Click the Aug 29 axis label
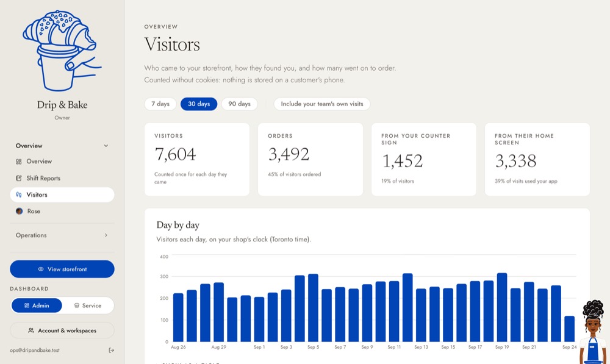Image resolution: width=610 pixels, height=364 pixels. tap(218, 347)
